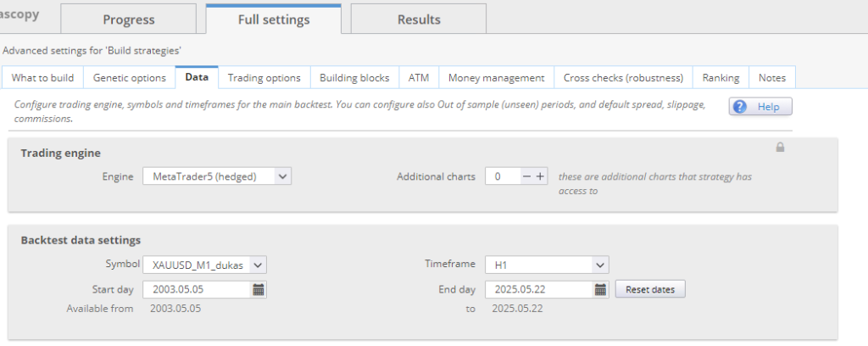Select the Building blocks tab
This screenshot has height=346, width=868.
[354, 78]
